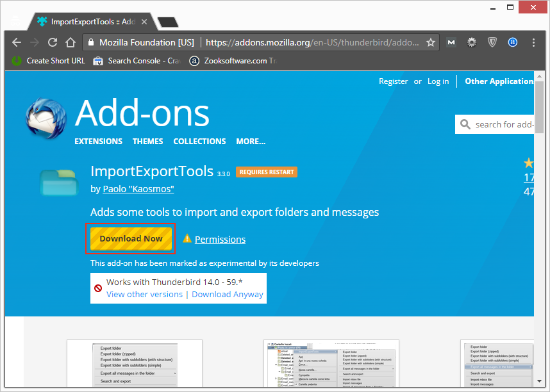Click the vertical scrollbar thumb
The height and width of the screenshot is (392, 550).
(539, 107)
